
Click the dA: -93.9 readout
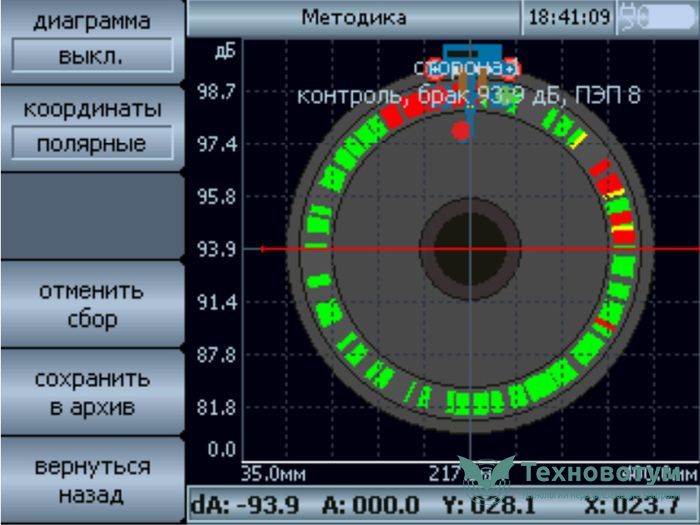[x=245, y=505]
